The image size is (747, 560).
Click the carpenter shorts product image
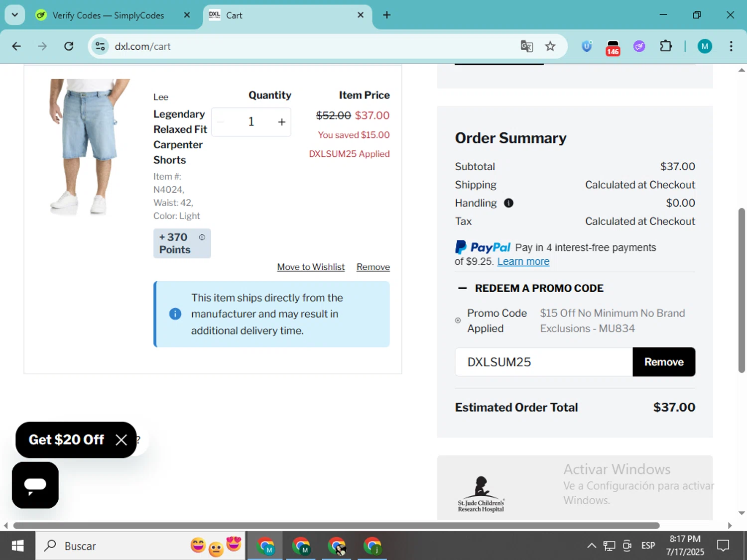pyautogui.click(x=89, y=147)
